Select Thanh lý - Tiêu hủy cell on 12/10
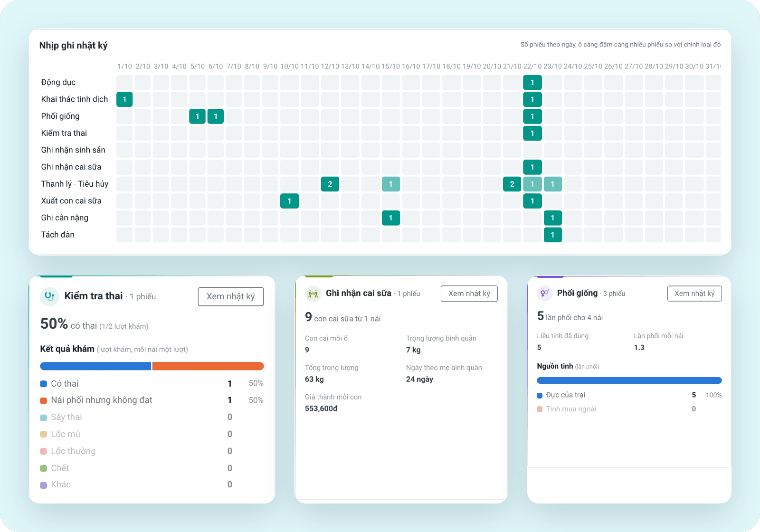 330,184
